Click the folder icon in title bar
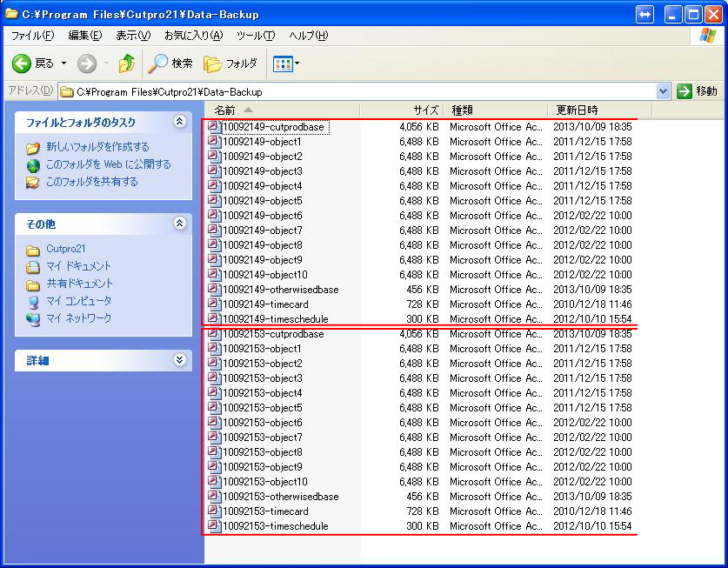 coord(11,15)
